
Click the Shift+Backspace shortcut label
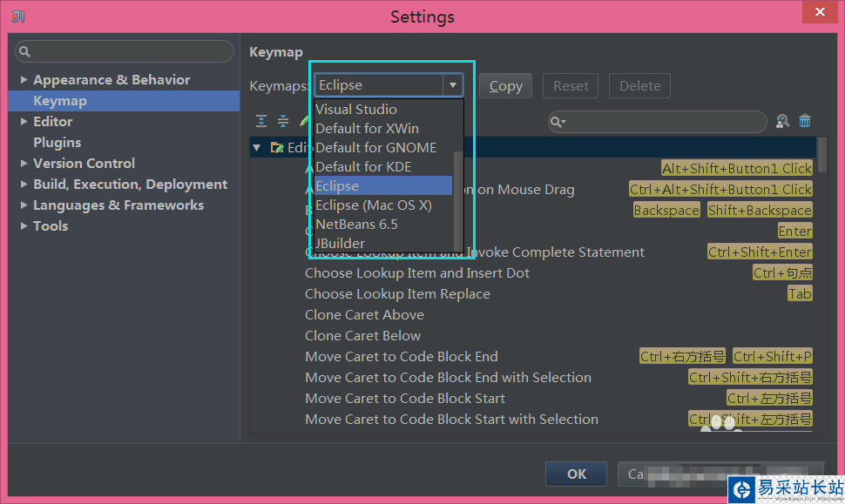[760, 211]
